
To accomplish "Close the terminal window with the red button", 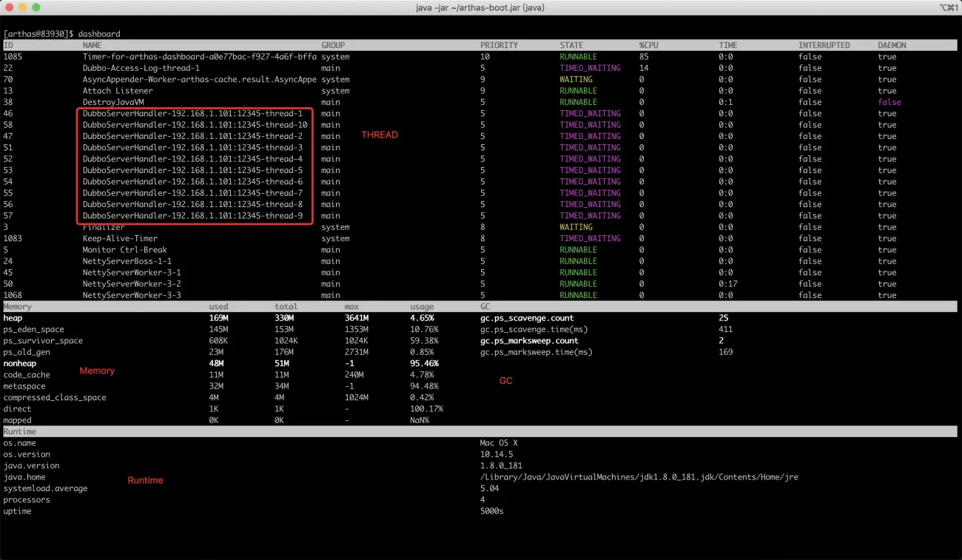I will pyautogui.click(x=9, y=7).
